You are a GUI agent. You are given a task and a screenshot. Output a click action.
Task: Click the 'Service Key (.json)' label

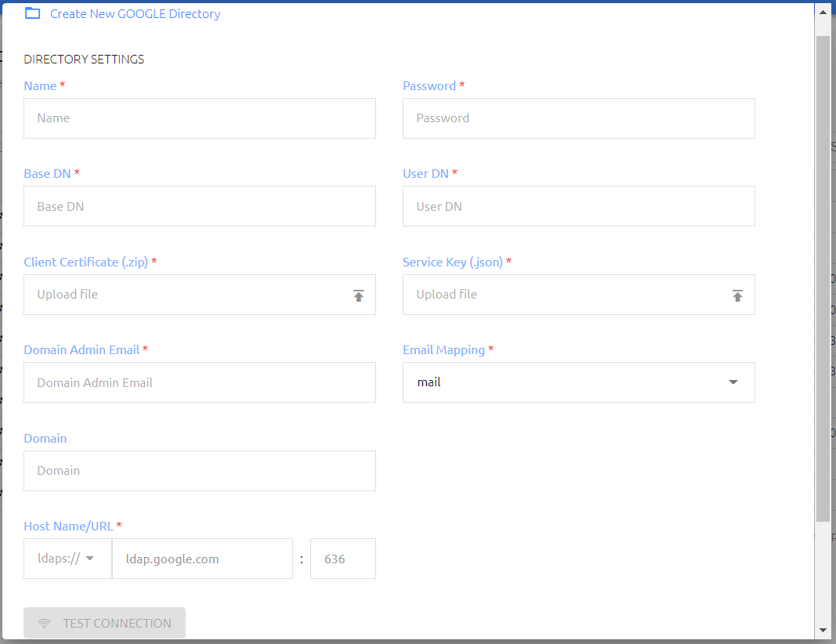(453, 262)
